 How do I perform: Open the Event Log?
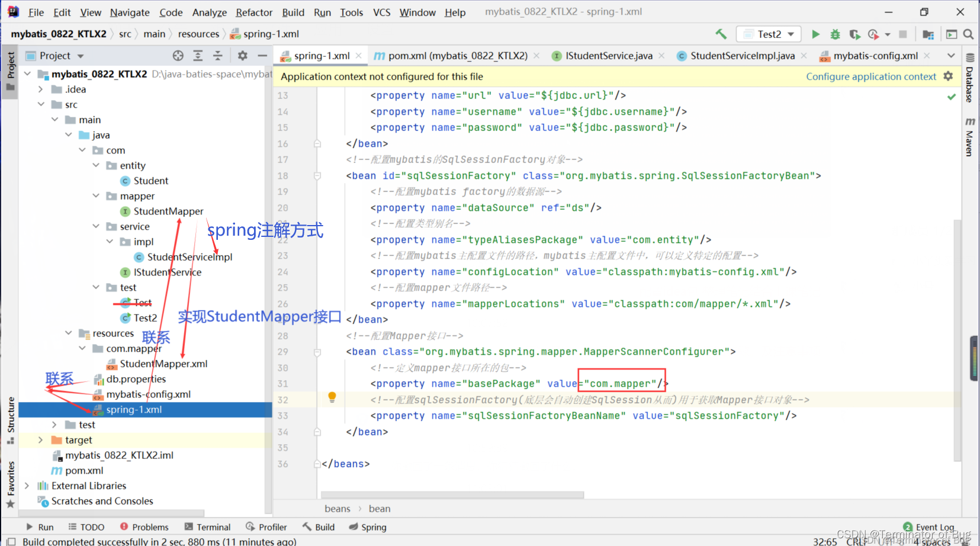pos(929,527)
